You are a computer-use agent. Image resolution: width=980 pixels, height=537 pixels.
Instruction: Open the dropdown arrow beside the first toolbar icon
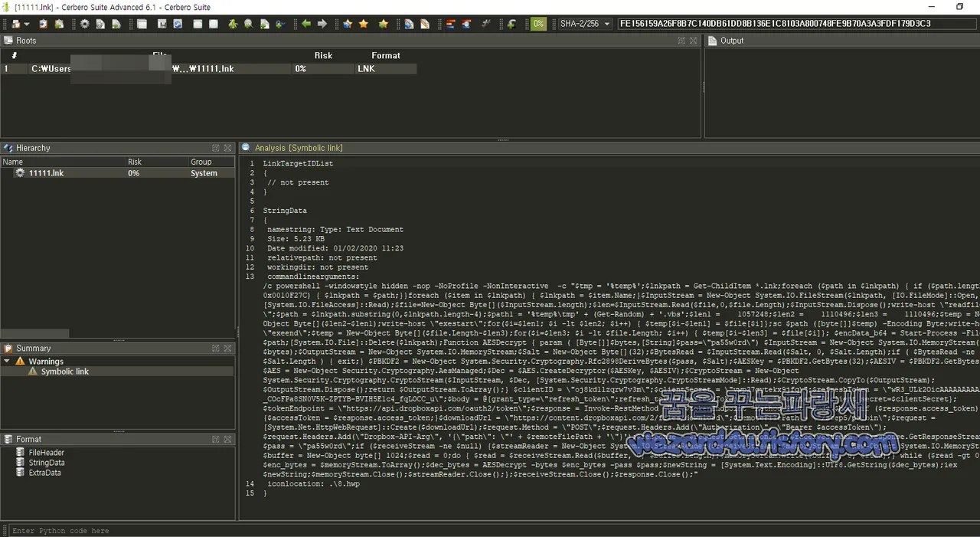pos(26,24)
